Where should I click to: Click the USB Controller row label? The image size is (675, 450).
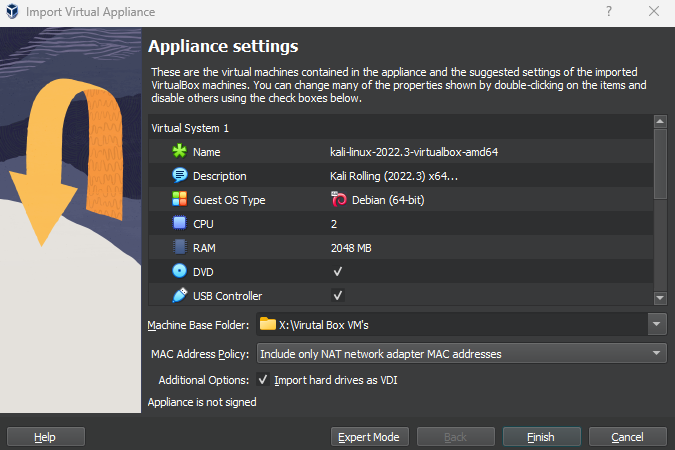(x=227, y=296)
